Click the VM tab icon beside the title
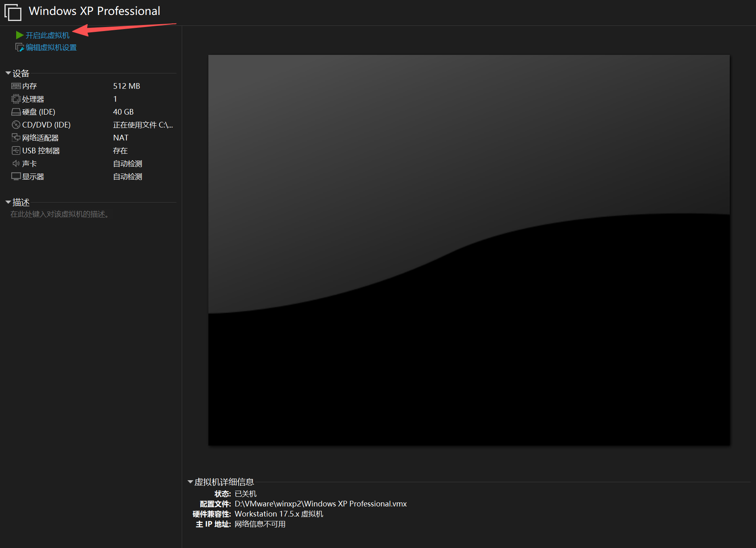This screenshot has width=756, height=548. click(13, 12)
